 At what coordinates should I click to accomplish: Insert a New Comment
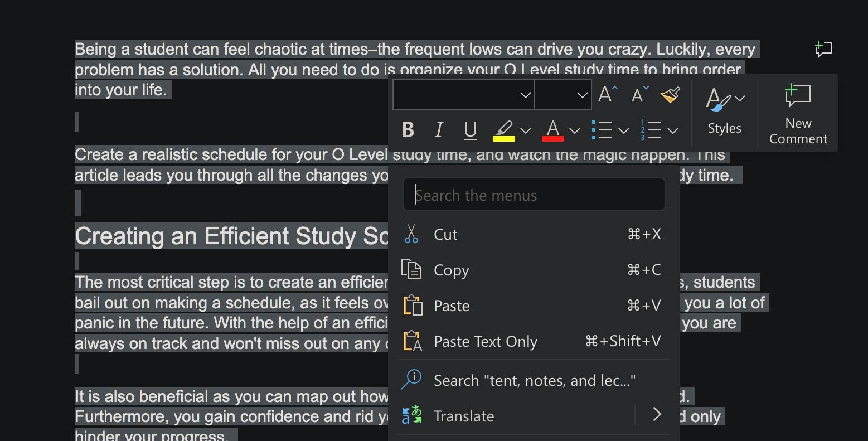point(797,113)
